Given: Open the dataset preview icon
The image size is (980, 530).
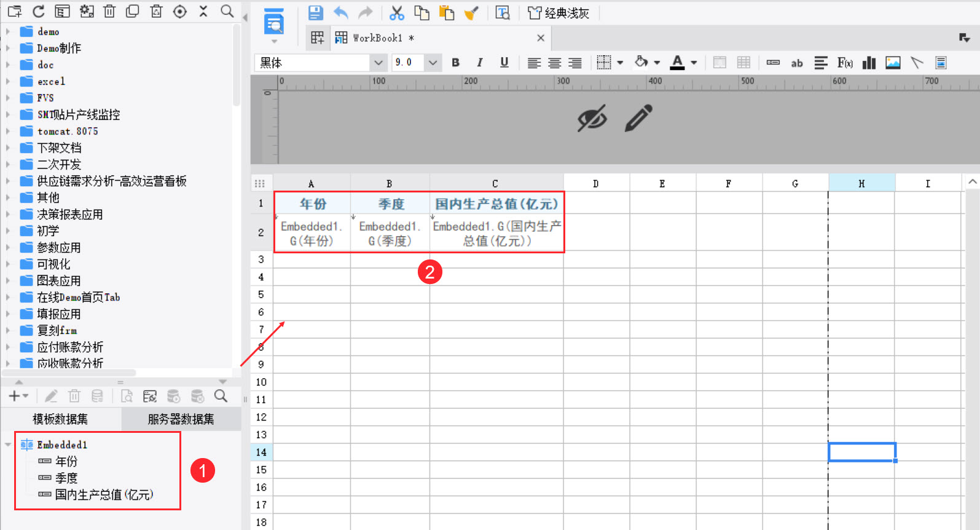Looking at the screenshot, I should point(127,396).
